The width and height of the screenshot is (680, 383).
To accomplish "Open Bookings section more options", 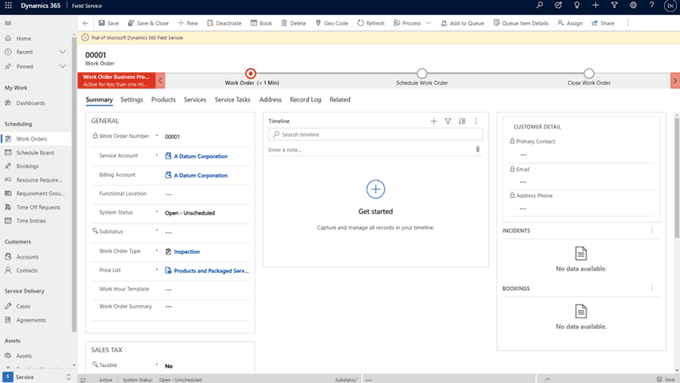I will [652, 288].
